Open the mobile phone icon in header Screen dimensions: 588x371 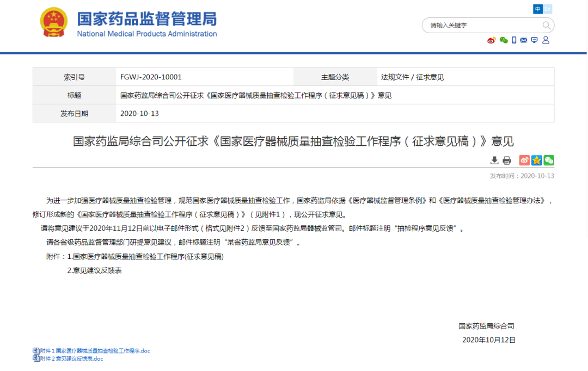tap(514, 40)
